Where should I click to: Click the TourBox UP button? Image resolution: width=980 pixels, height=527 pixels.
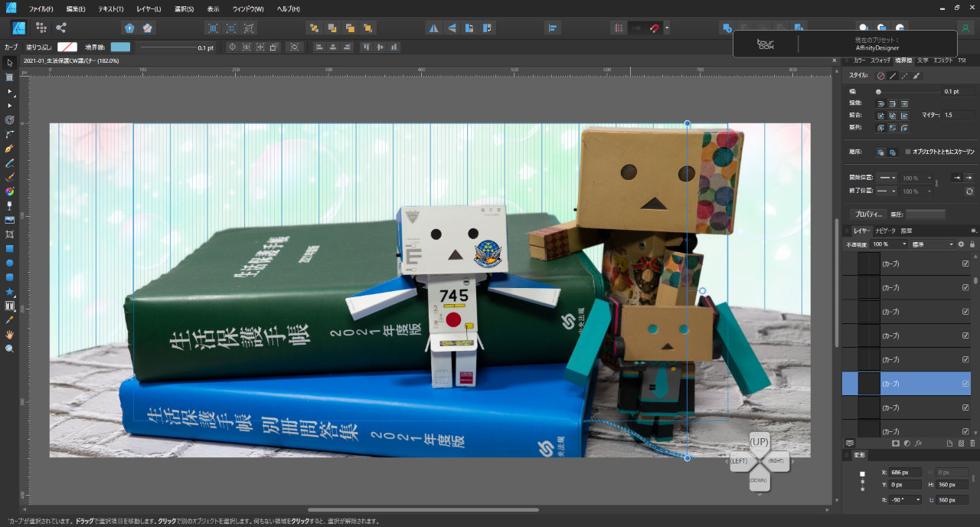click(759, 442)
